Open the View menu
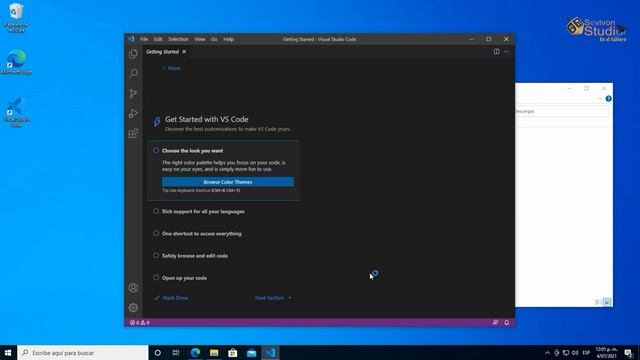This screenshot has width=640, height=360. point(200,39)
